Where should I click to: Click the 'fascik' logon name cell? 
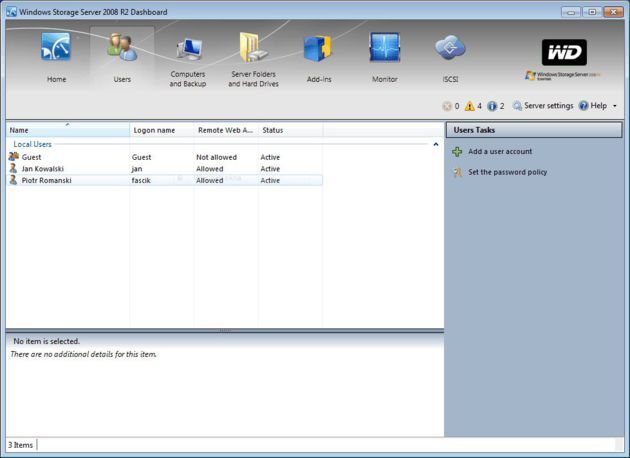(141, 180)
